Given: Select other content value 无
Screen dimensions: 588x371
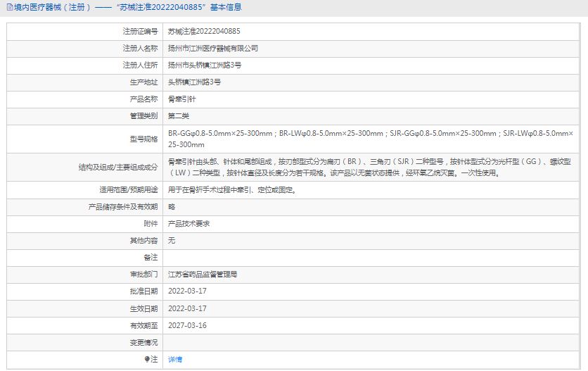Looking at the screenshot, I should pos(172,241).
